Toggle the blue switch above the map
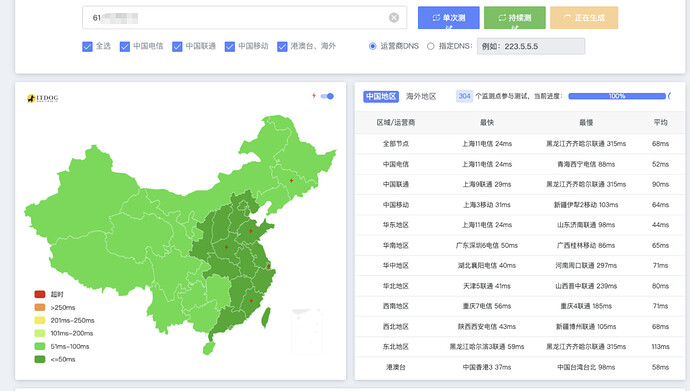The height and width of the screenshot is (391, 690). click(x=327, y=96)
